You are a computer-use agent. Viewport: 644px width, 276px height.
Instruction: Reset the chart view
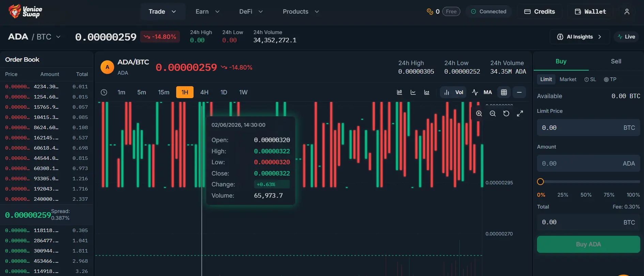[x=506, y=113]
